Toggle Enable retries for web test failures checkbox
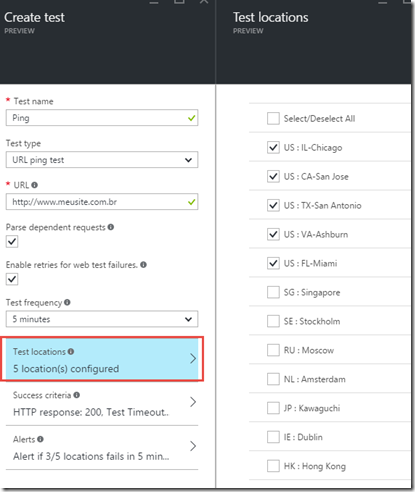Viewport: 415px width, 492px height. click(x=12, y=279)
